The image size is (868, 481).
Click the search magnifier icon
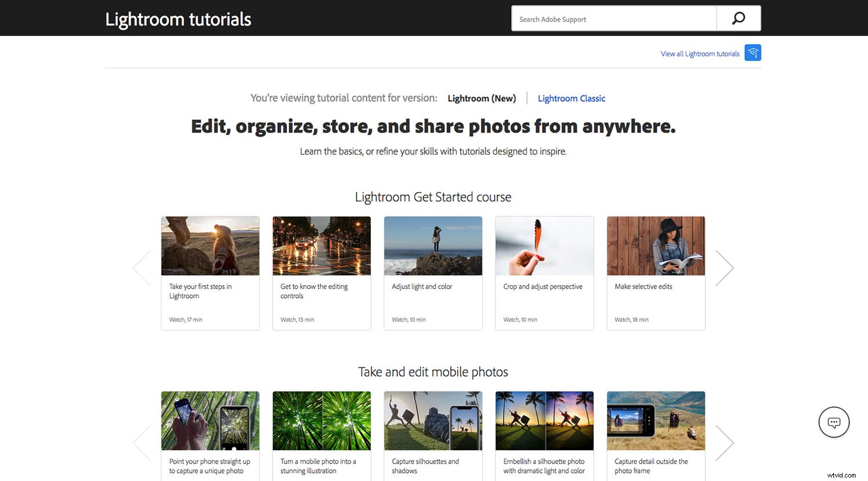pyautogui.click(x=738, y=18)
